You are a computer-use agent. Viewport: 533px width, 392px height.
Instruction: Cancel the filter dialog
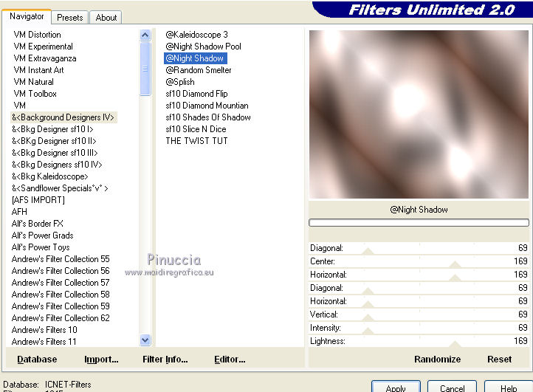pos(452,387)
